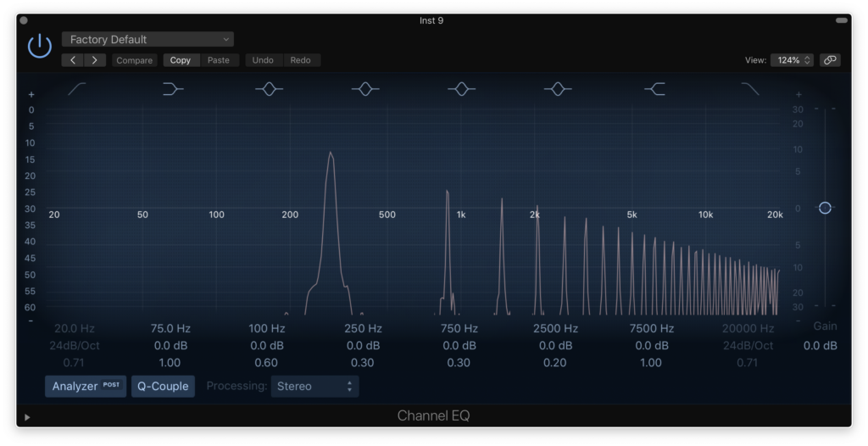Expand the disclosure triangle at bottom left
The image size is (868, 446).
click(27, 416)
